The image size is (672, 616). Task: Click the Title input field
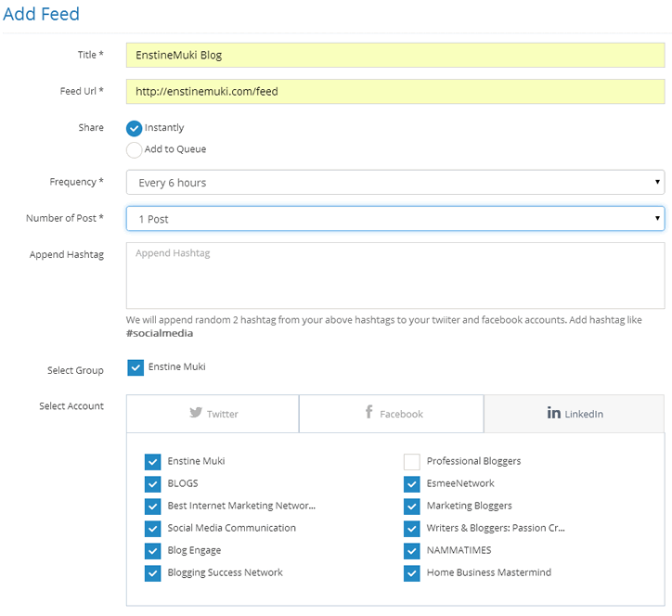pos(395,56)
